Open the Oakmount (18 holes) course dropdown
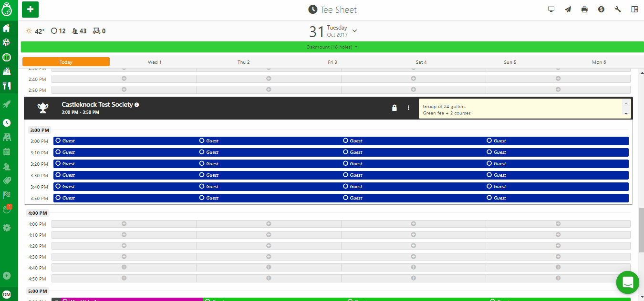The width and height of the screenshot is (644, 301). pos(332,47)
